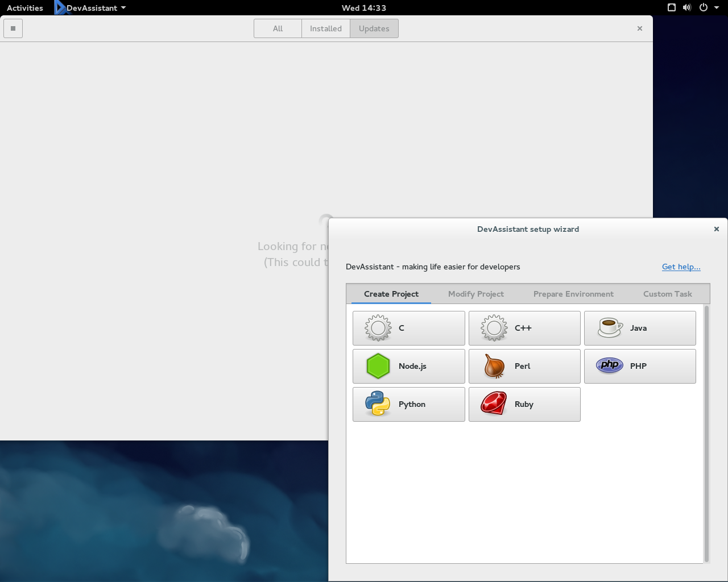Click the Perl onion icon
The height and width of the screenshot is (582, 728).
494,366
